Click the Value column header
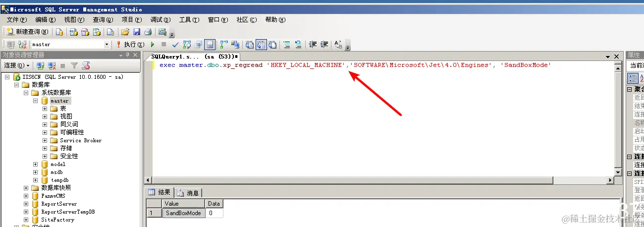 [183, 204]
